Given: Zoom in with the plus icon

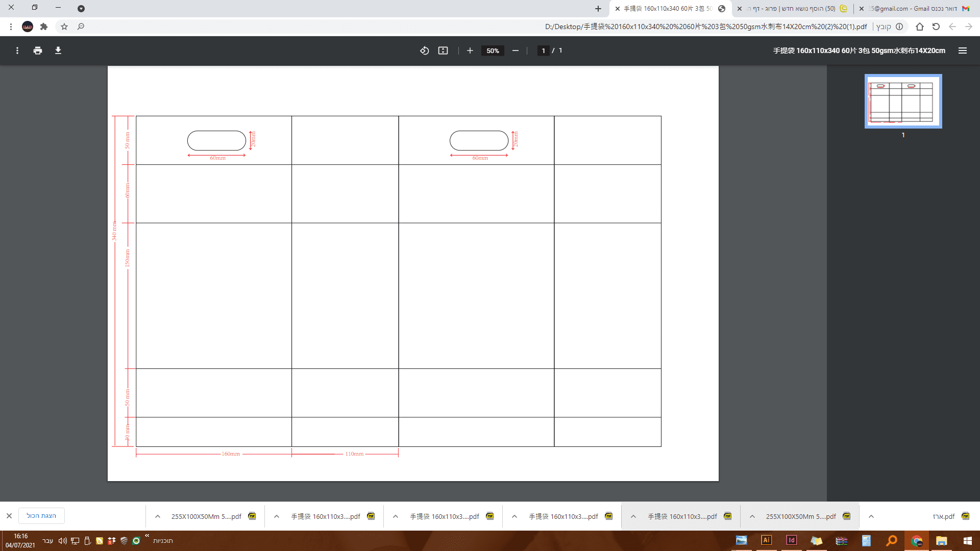Looking at the screenshot, I should [470, 51].
